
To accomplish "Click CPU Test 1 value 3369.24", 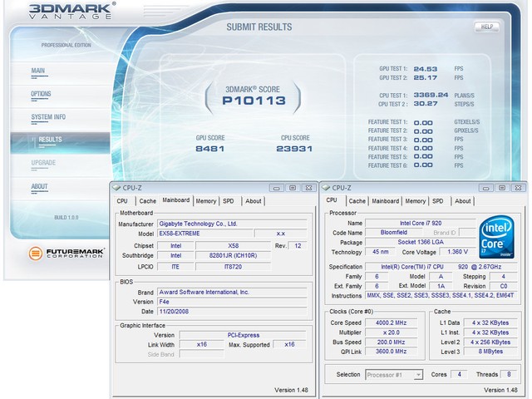I will [431, 95].
